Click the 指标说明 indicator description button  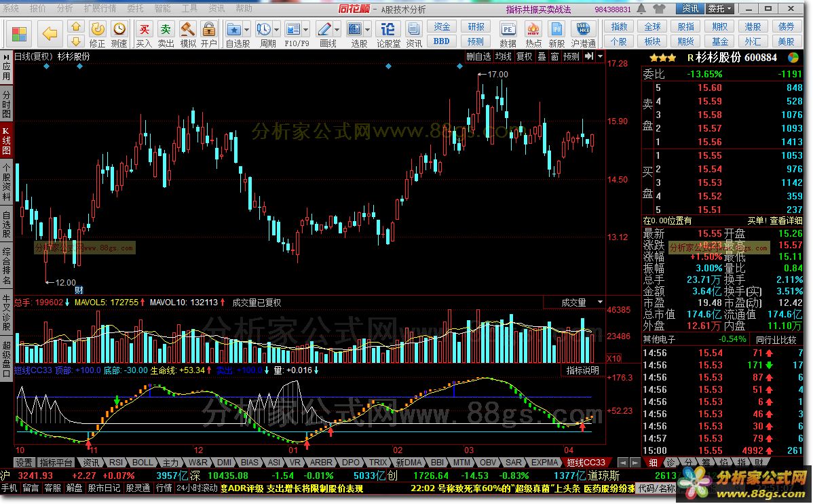583,370
